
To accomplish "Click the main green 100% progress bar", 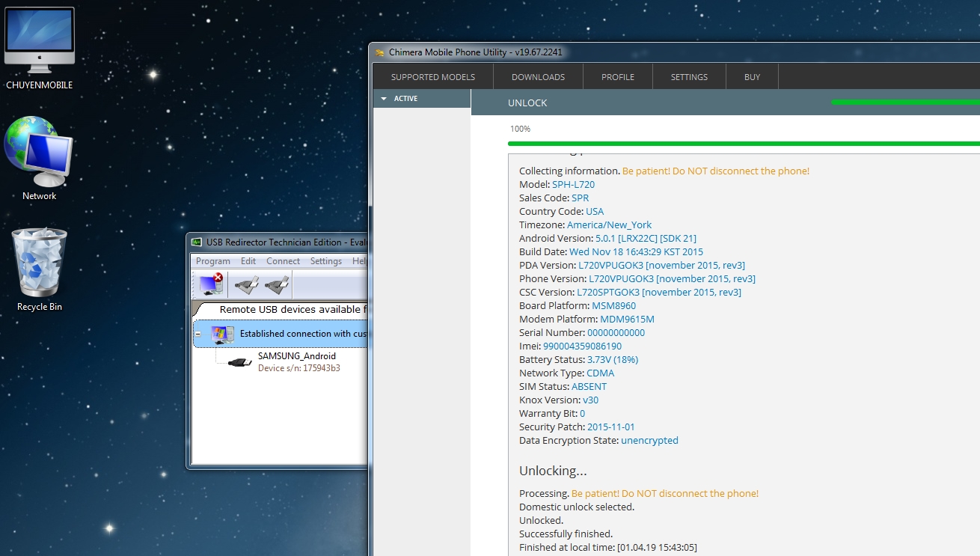I will point(744,144).
